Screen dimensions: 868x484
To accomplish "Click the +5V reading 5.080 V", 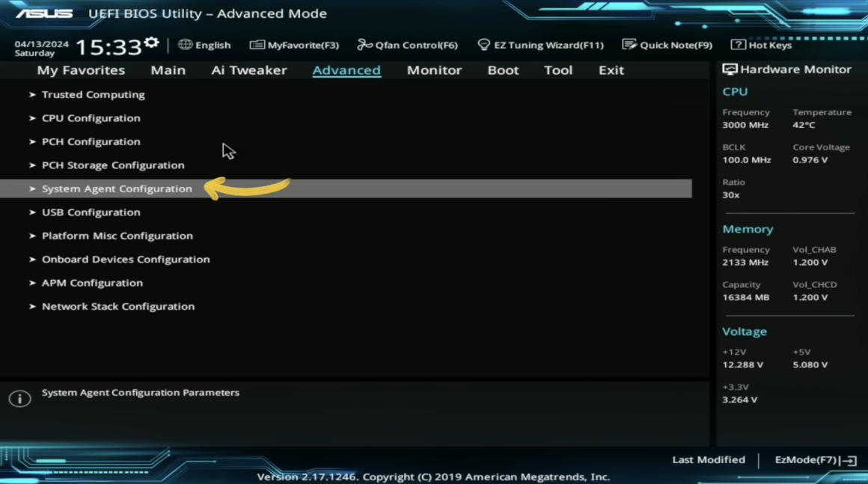I will pos(810,364).
